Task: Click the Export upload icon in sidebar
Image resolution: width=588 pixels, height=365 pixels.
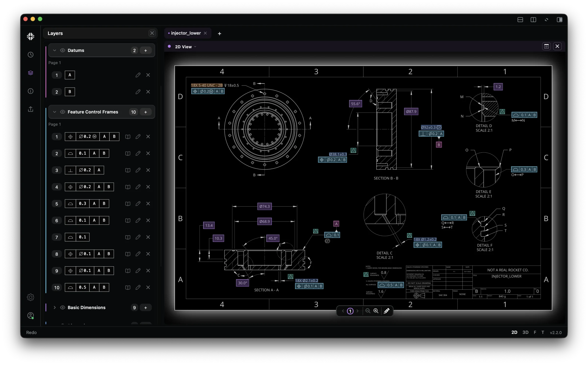Action: tap(31, 109)
